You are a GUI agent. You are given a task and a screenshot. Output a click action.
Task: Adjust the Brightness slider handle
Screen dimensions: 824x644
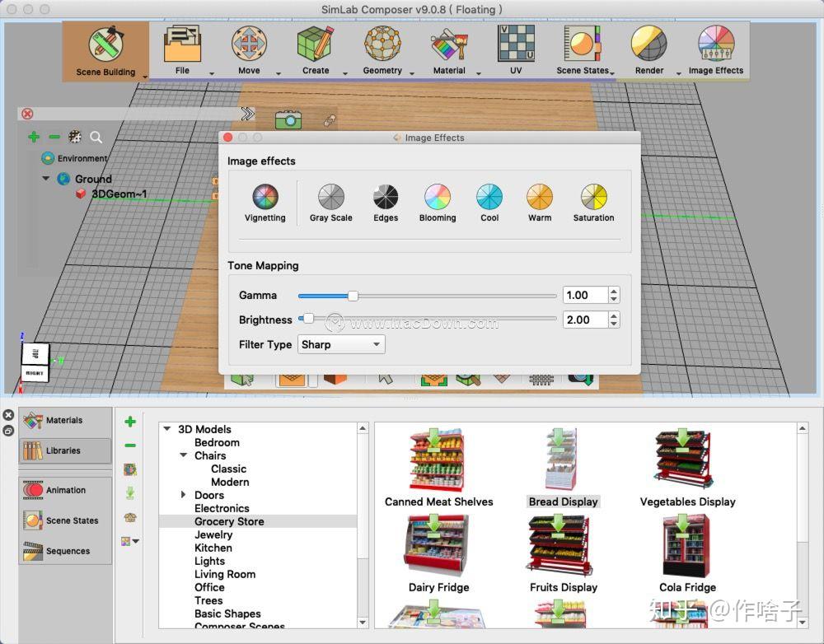click(x=309, y=319)
